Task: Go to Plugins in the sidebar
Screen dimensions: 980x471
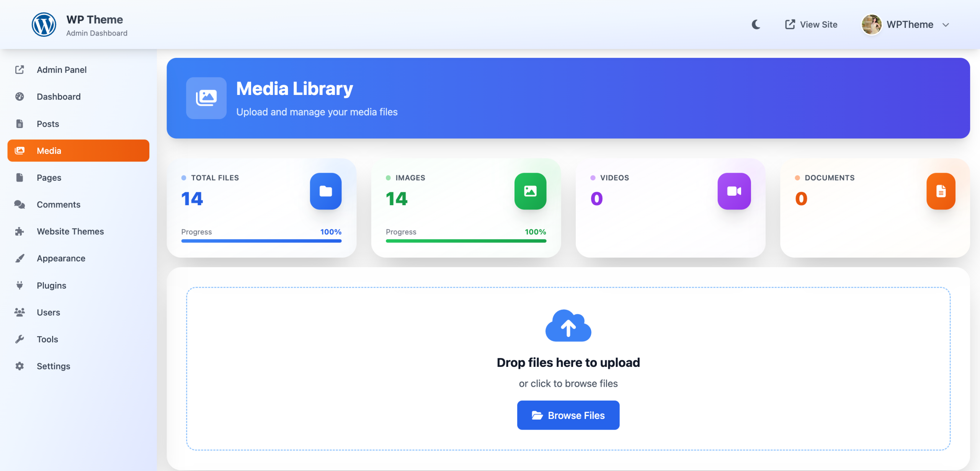Action: click(x=51, y=285)
